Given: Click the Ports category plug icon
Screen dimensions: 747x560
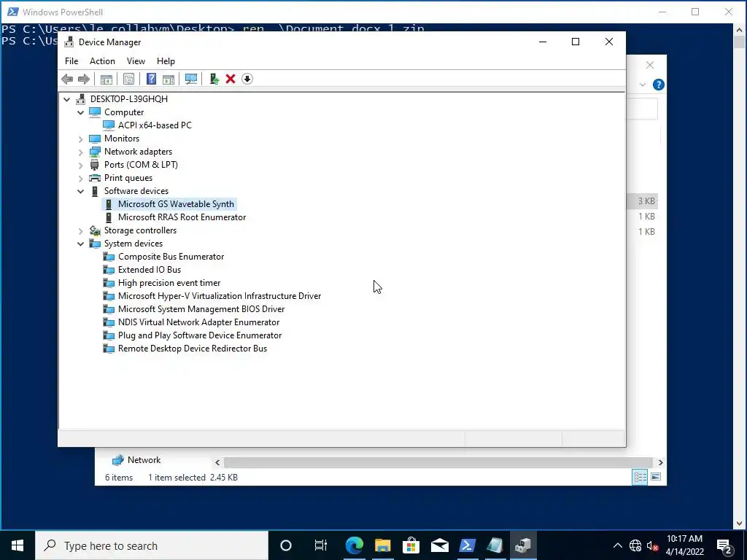Looking at the screenshot, I should tap(95, 165).
